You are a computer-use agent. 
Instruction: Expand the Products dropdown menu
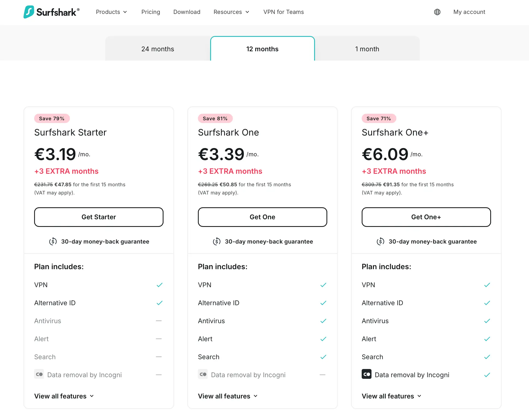pyautogui.click(x=111, y=12)
